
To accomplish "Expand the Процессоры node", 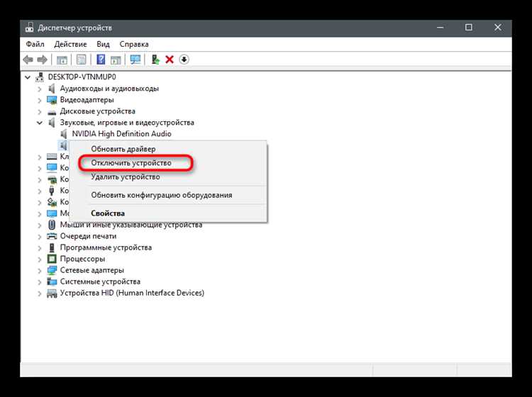I will tap(40, 259).
